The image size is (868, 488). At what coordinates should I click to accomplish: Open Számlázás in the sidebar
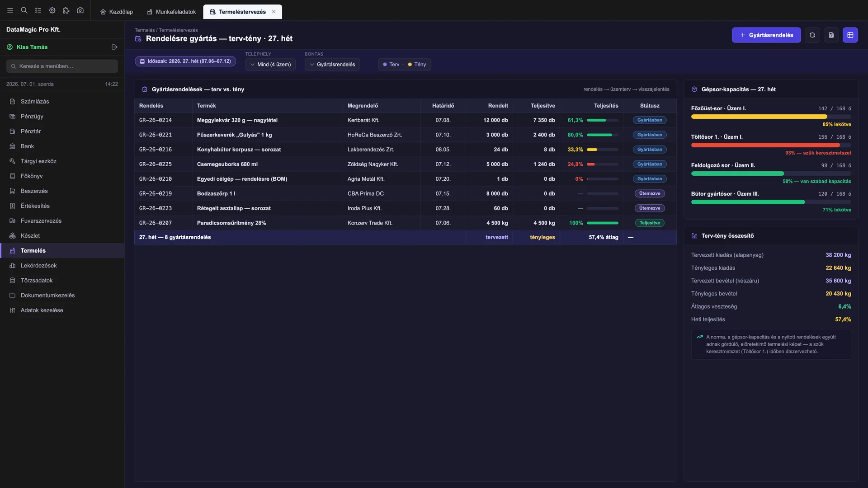tap(62, 102)
